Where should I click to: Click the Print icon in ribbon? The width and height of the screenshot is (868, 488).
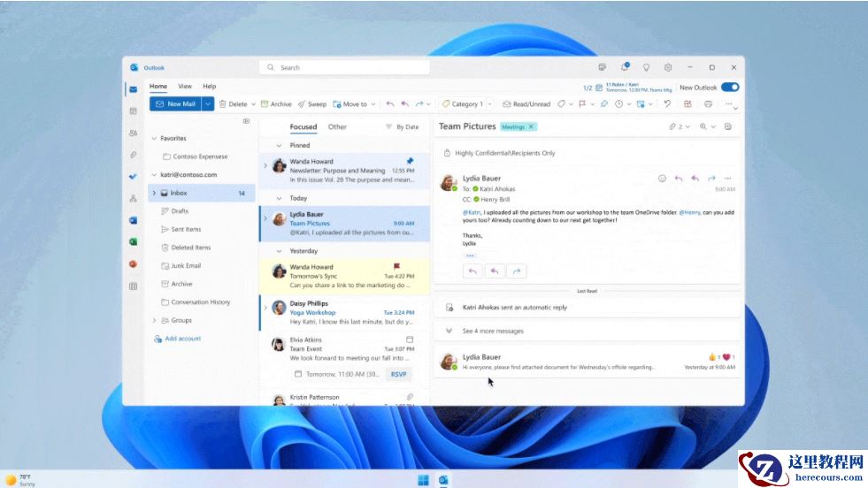pyautogui.click(x=708, y=104)
